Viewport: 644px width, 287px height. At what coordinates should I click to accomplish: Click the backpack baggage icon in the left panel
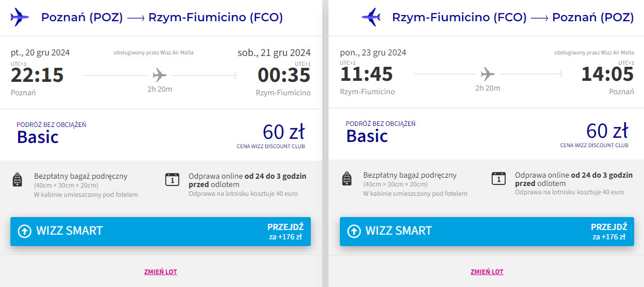pyautogui.click(x=17, y=180)
